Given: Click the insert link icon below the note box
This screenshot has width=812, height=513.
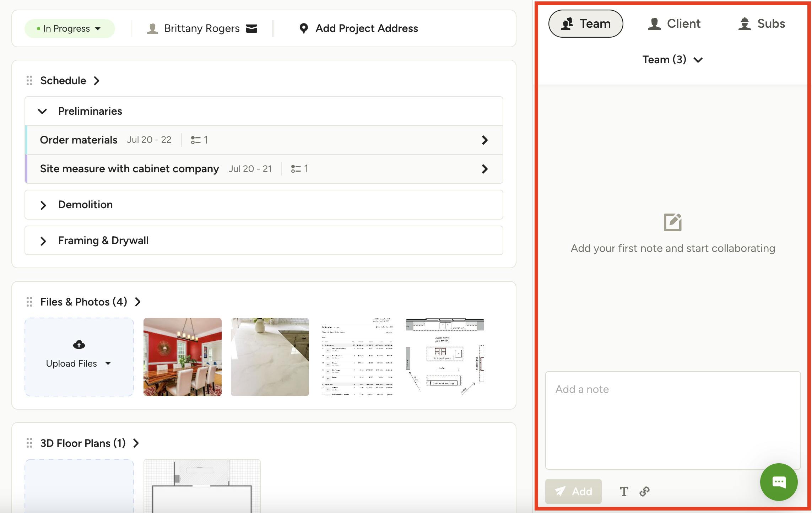Looking at the screenshot, I should tap(644, 492).
